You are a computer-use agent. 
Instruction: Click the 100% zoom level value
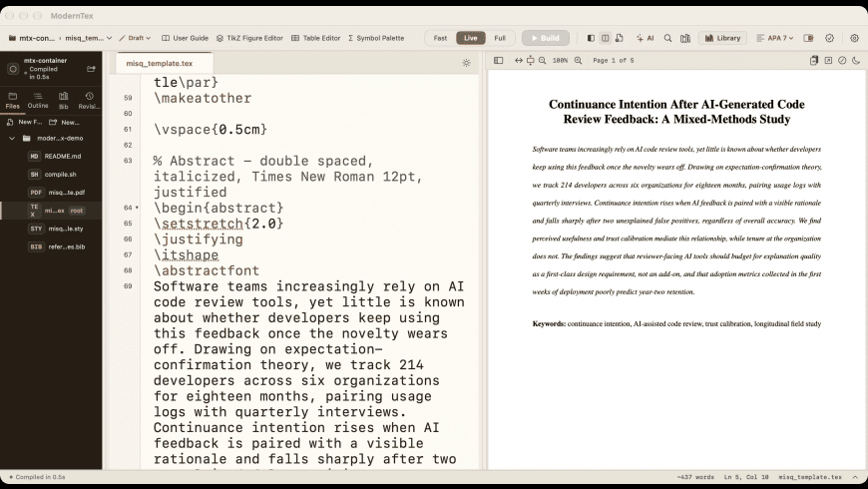tap(561, 60)
